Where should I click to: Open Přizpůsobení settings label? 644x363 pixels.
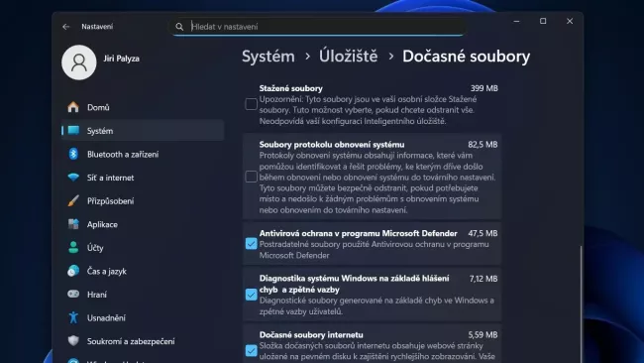(x=111, y=201)
